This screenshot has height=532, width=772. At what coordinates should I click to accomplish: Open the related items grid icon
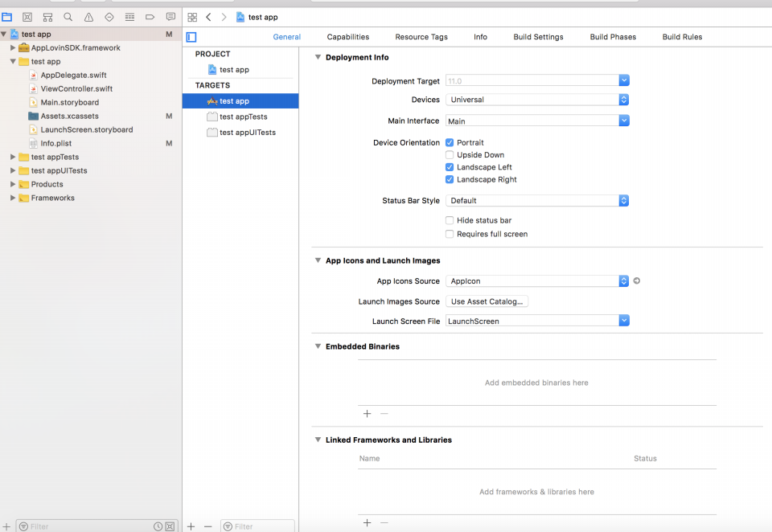(x=192, y=17)
